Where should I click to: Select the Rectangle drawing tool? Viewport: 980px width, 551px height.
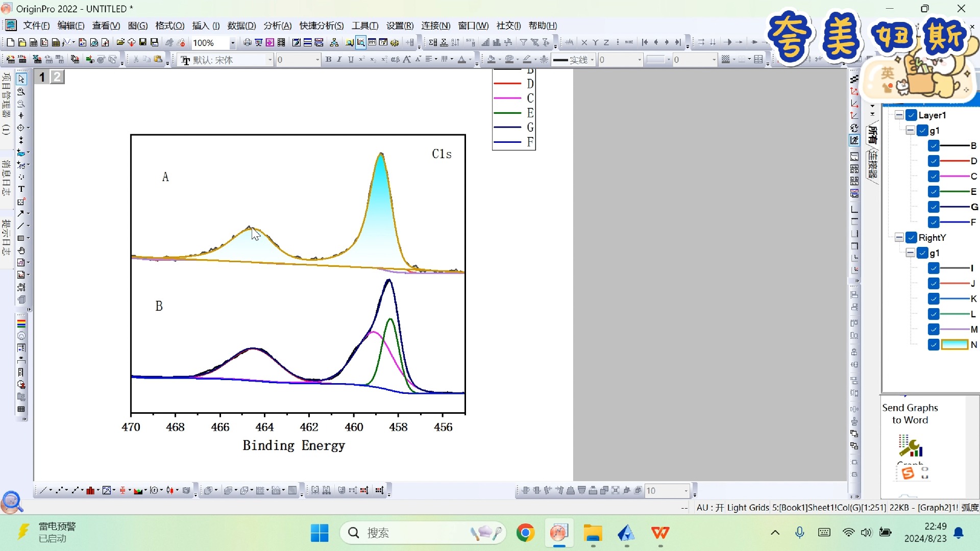click(21, 238)
